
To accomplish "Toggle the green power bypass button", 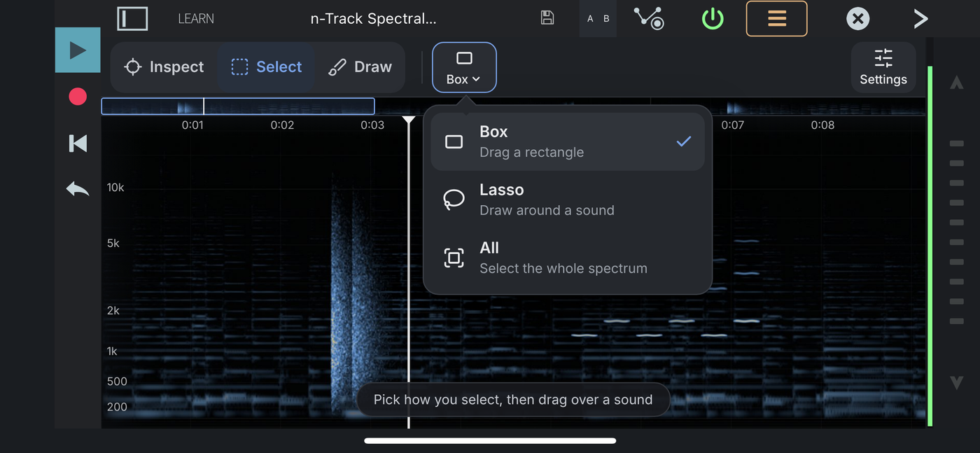I will 713,19.
